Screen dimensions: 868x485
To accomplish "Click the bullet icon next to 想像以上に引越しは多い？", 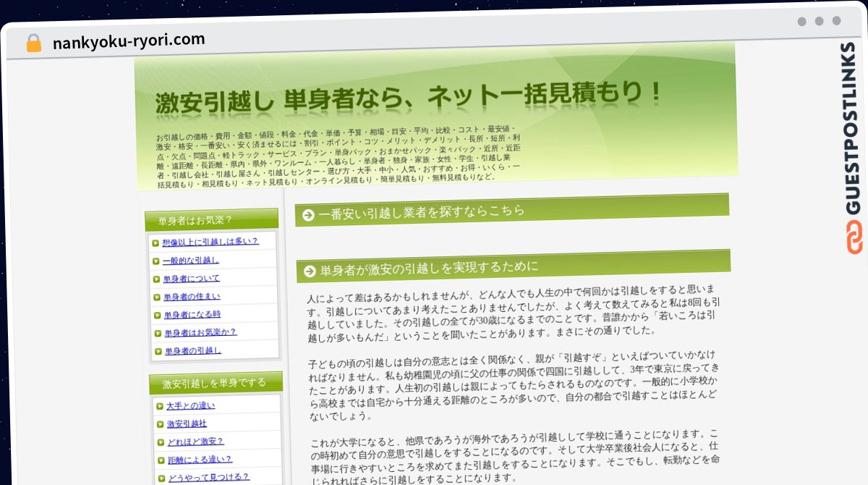I will coord(156,242).
